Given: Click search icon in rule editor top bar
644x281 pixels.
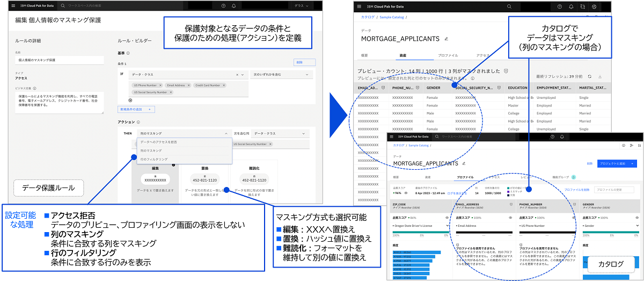Looking at the screenshot, I should pyautogui.click(x=63, y=5).
